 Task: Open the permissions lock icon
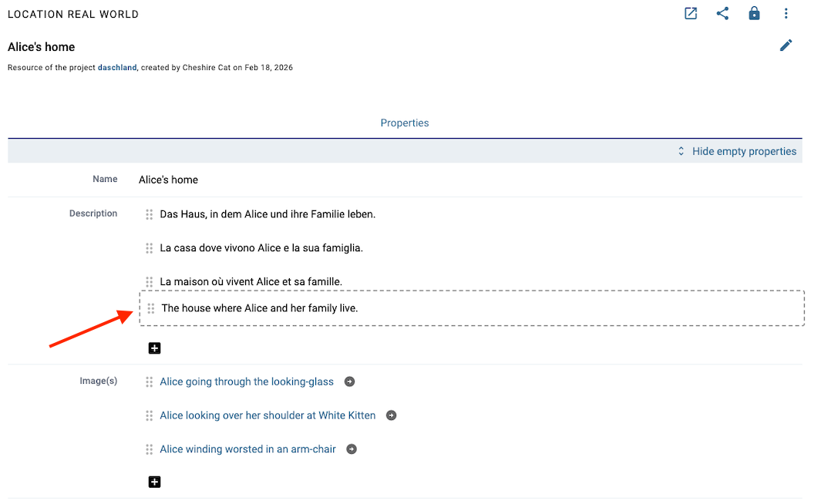[x=754, y=14]
